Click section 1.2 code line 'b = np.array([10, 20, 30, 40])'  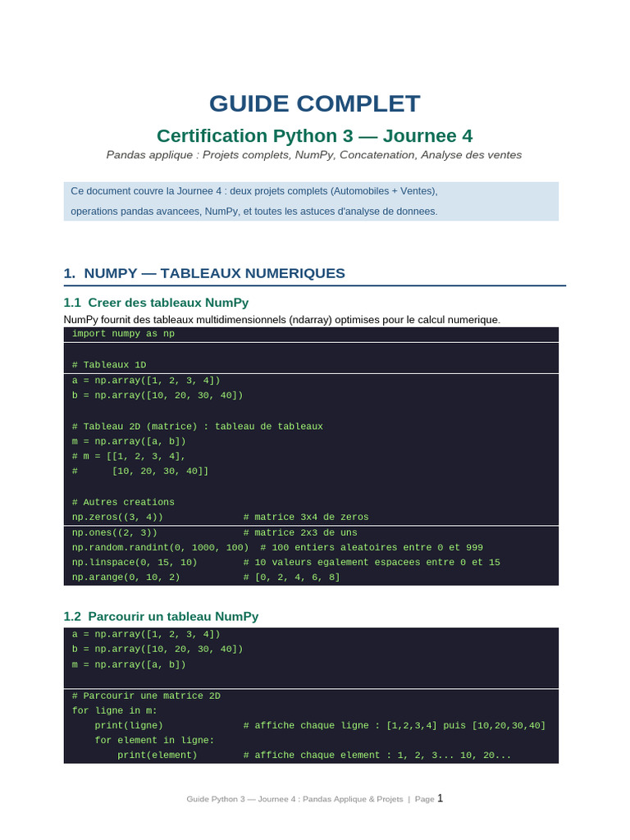(x=157, y=650)
